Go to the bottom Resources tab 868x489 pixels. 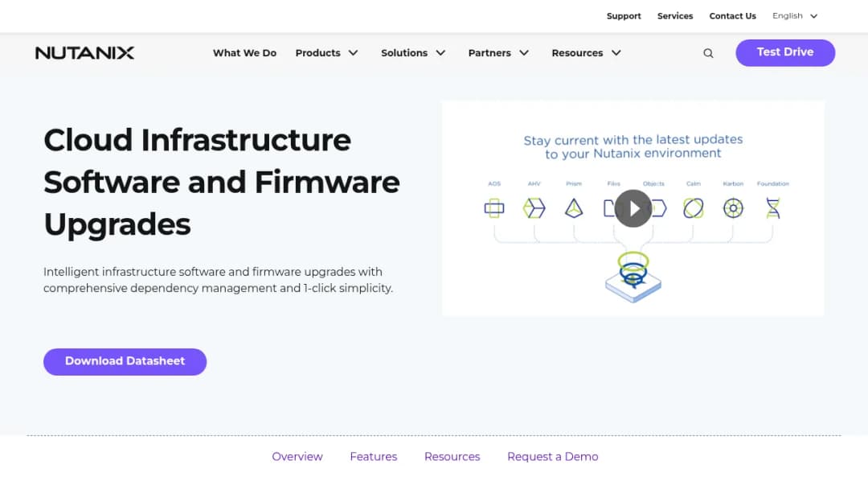tap(452, 457)
